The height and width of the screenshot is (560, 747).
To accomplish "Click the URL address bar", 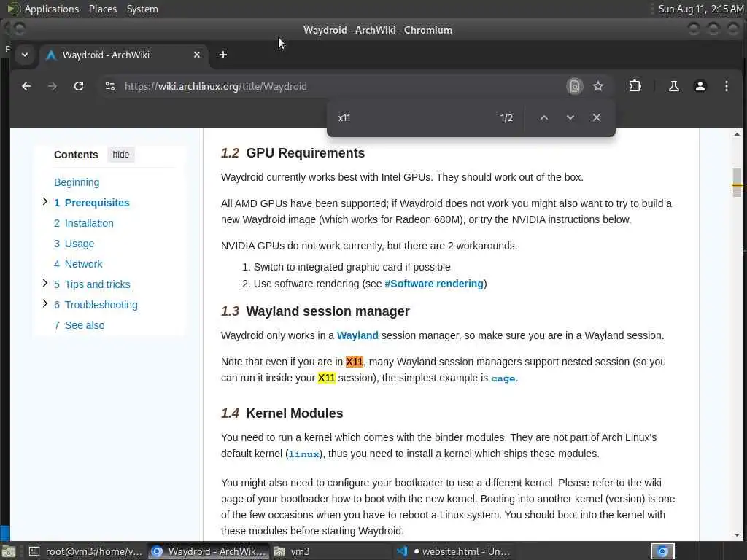I will (x=333, y=86).
